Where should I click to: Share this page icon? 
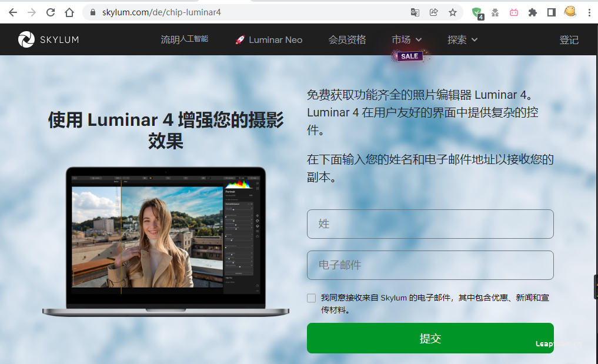coord(433,12)
